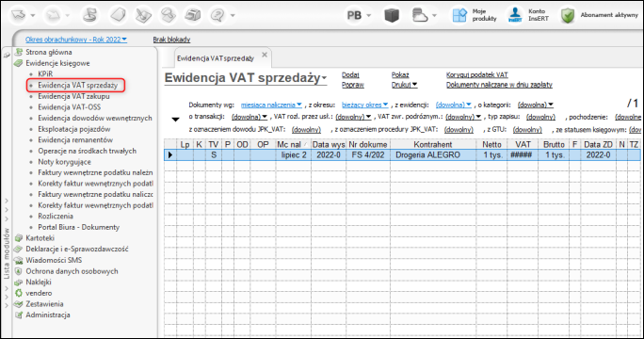Collapse the filter panel black triangle
This screenshot has width=644, height=339.
coord(175,120)
